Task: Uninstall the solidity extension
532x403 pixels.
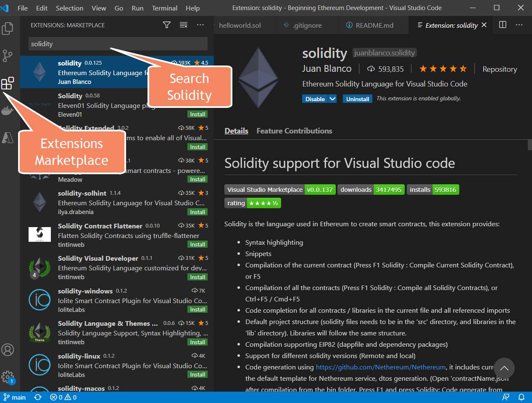Action: pos(357,99)
